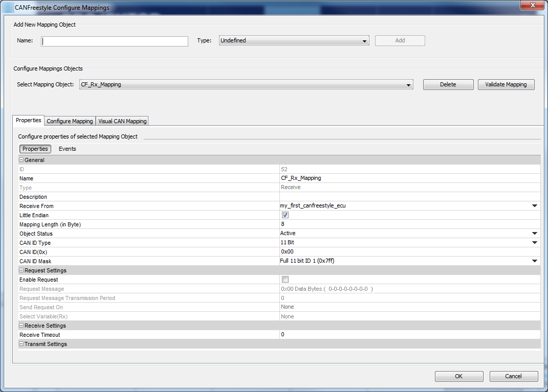The height and width of the screenshot is (392, 548).
Task: Open the Receive From dropdown
Action: 534,206
